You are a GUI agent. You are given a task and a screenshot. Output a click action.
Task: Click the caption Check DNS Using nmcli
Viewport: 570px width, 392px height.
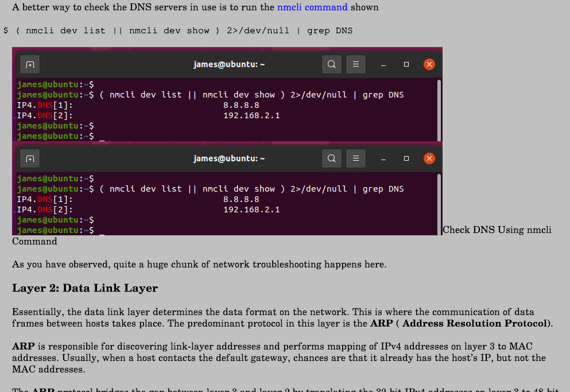[x=497, y=230]
